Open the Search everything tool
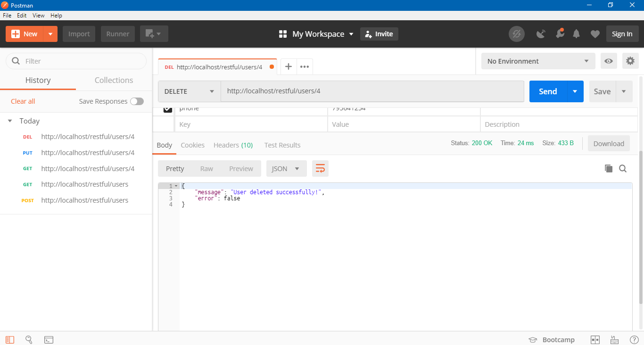The width and height of the screenshot is (644, 345). point(29,339)
